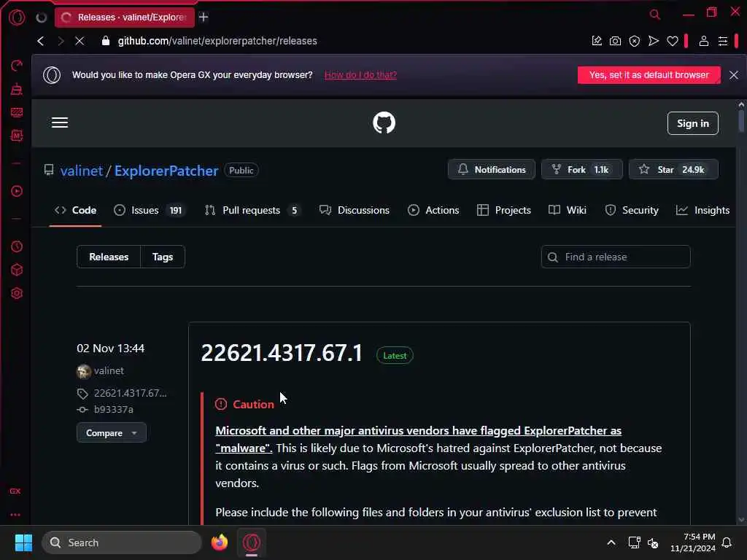Click Opera GX taskbar icon
The height and width of the screenshot is (560, 747).
(x=252, y=542)
